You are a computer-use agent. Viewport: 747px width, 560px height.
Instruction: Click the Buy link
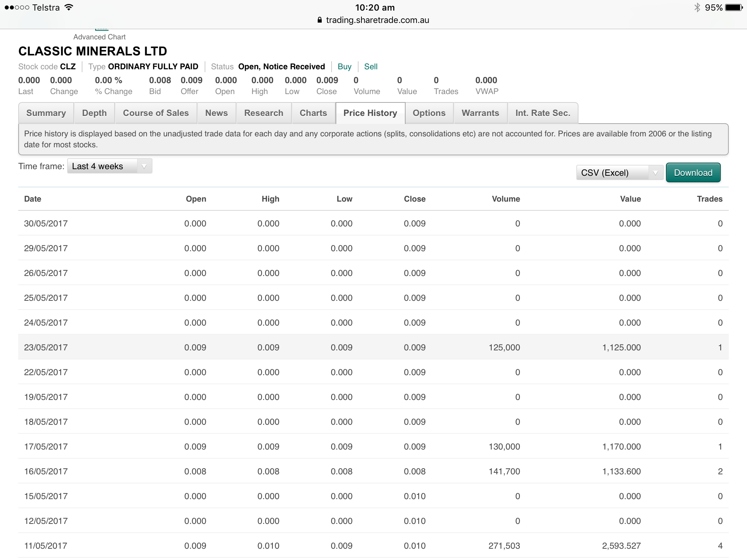tap(344, 67)
